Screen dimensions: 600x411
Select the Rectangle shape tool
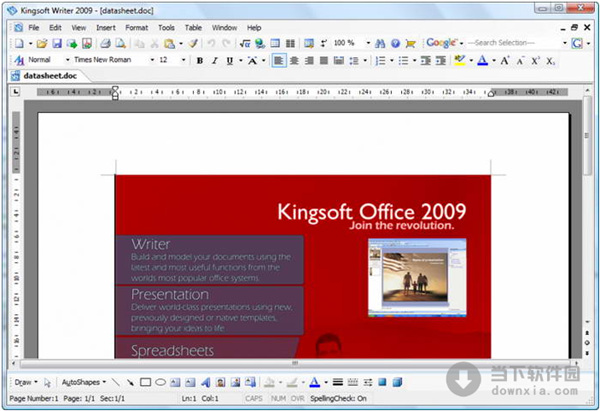coord(145,382)
